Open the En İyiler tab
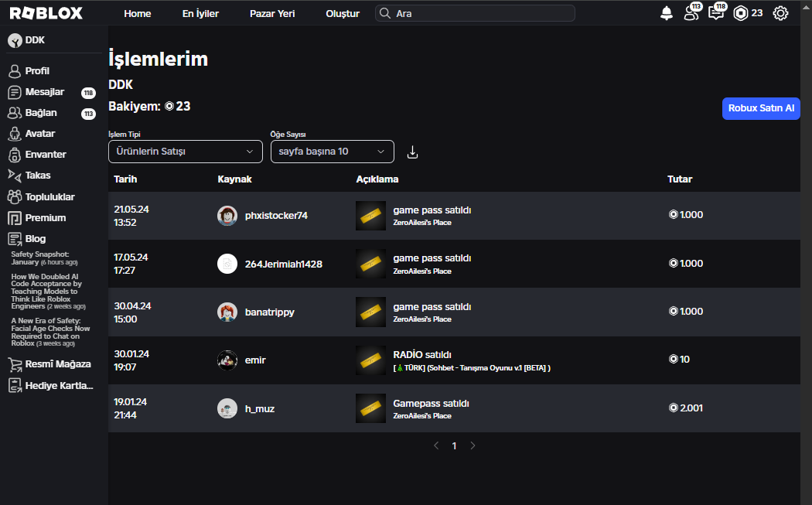This screenshot has height=505, width=812. 200,13
